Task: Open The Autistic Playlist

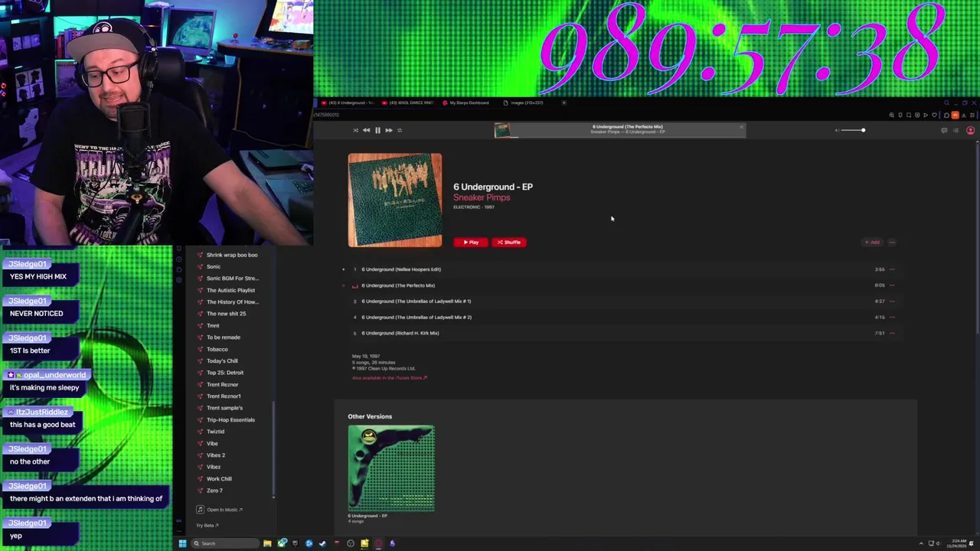Action: 230,290
